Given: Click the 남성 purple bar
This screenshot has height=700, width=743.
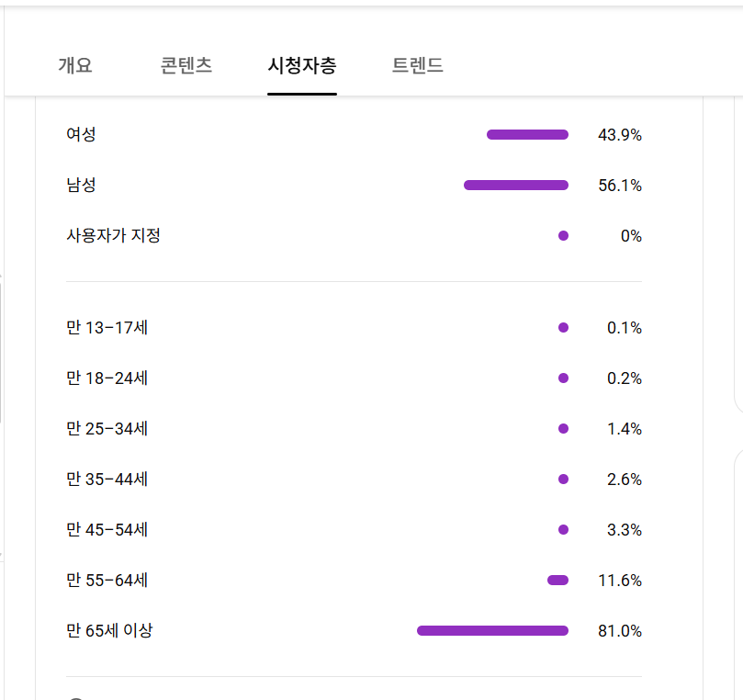Looking at the screenshot, I should pos(516,186).
